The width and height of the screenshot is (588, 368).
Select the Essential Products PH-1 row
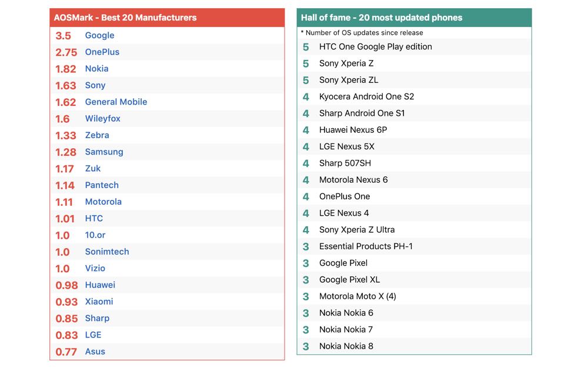[x=366, y=246]
